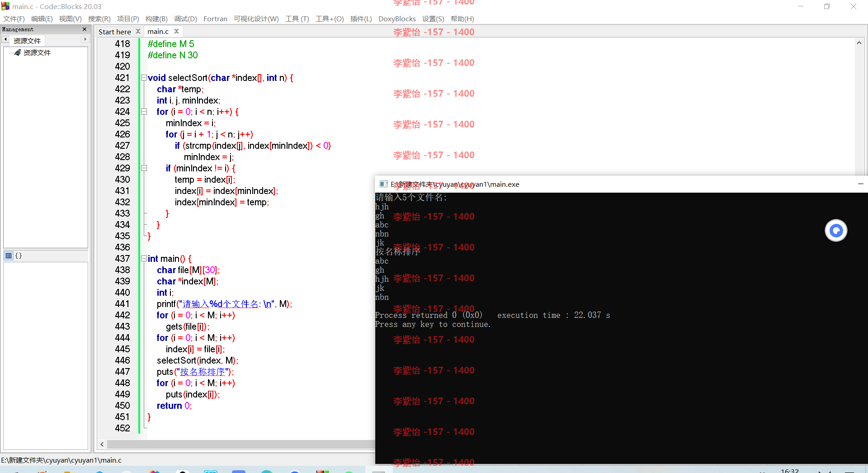
Task: Close the Start here tab
Action: click(138, 31)
